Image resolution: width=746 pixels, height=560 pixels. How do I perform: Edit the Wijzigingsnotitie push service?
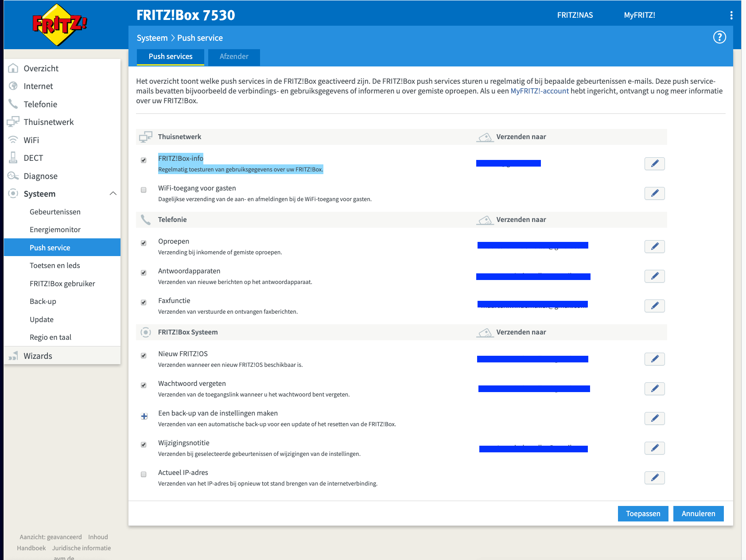pyautogui.click(x=655, y=448)
